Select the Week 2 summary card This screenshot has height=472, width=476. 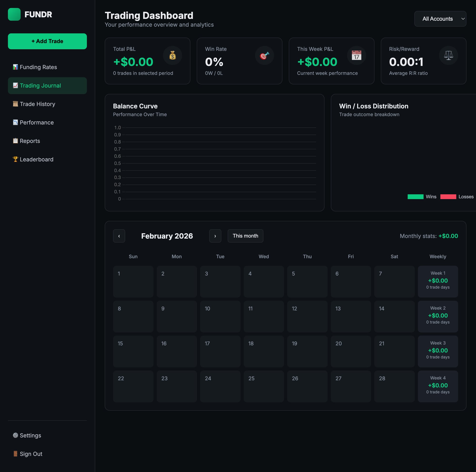[438, 316]
